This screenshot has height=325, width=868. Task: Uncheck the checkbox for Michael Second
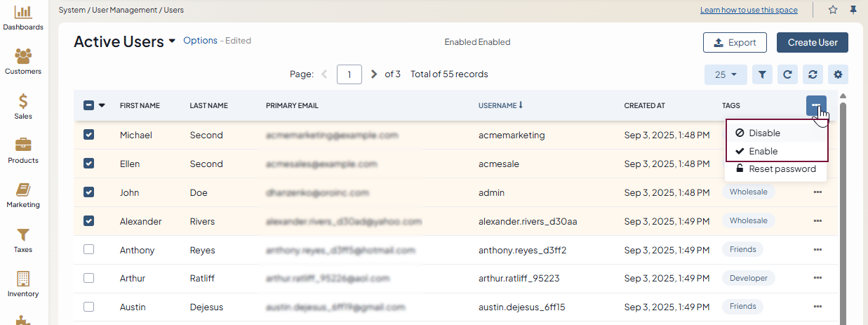[88, 135]
